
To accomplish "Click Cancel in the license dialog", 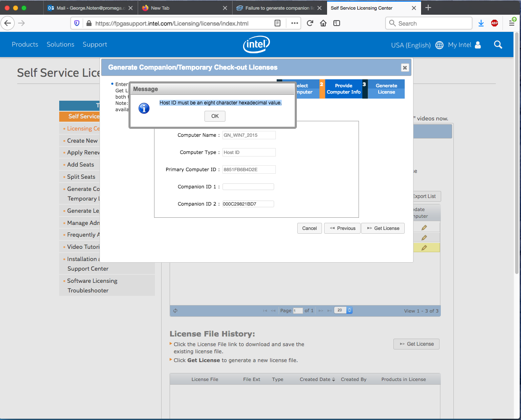I will click(x=309, y=228).
